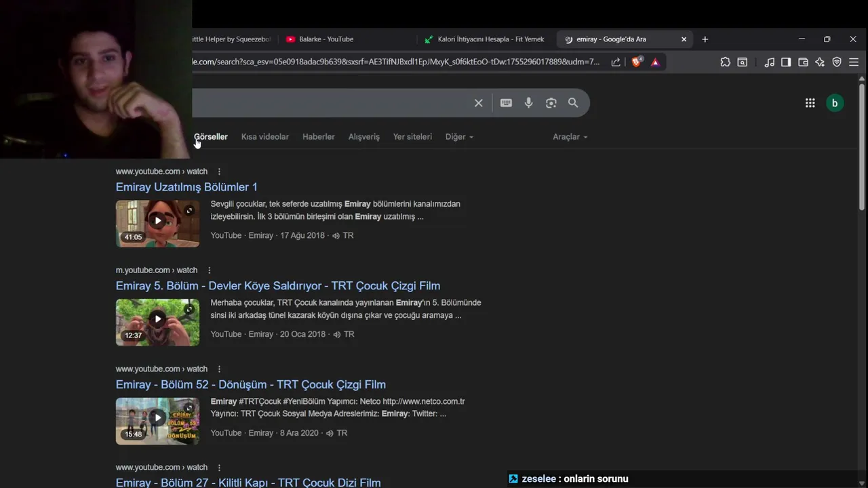Open the tab search icon
This screenshot has height=488, width=868.
click(x=743, y=62)
